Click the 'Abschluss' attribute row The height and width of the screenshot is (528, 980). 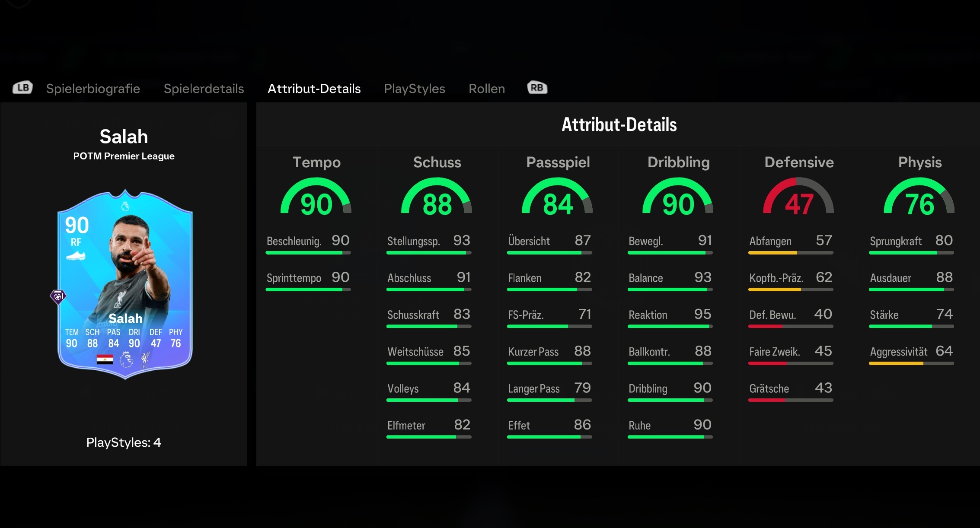point(429,280)
